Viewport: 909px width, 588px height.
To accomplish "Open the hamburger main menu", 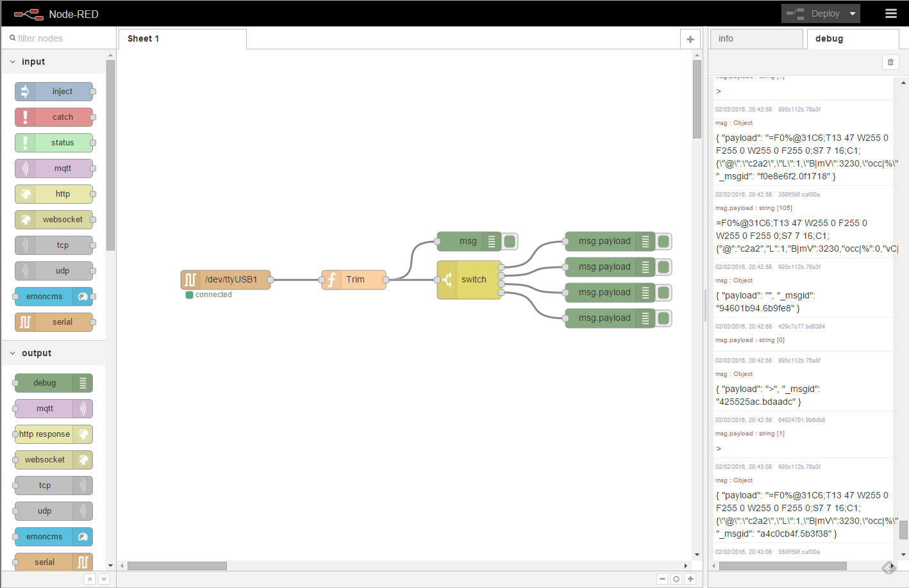I will (891, 13).
